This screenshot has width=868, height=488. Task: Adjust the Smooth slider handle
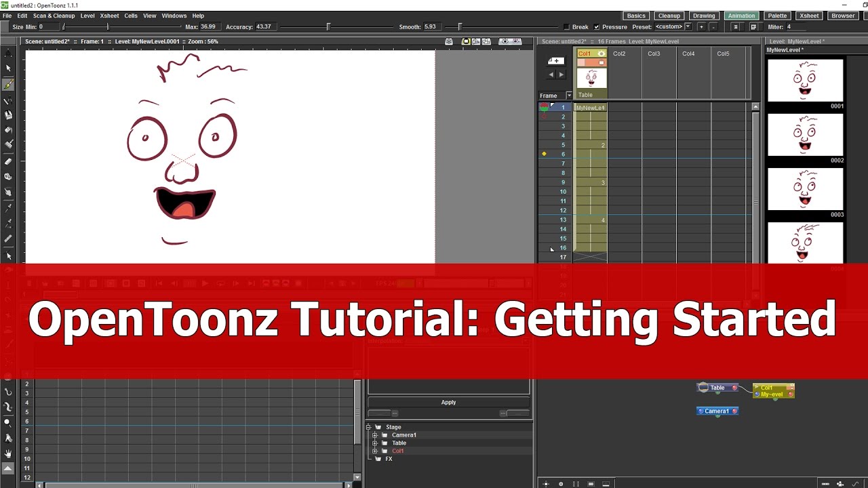coord(460,27)
